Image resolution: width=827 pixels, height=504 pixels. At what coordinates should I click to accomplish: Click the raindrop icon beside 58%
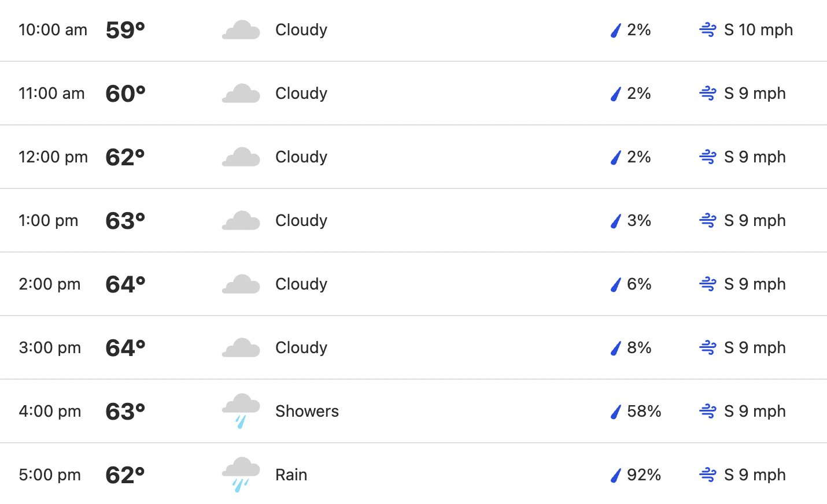click(616, 412)
